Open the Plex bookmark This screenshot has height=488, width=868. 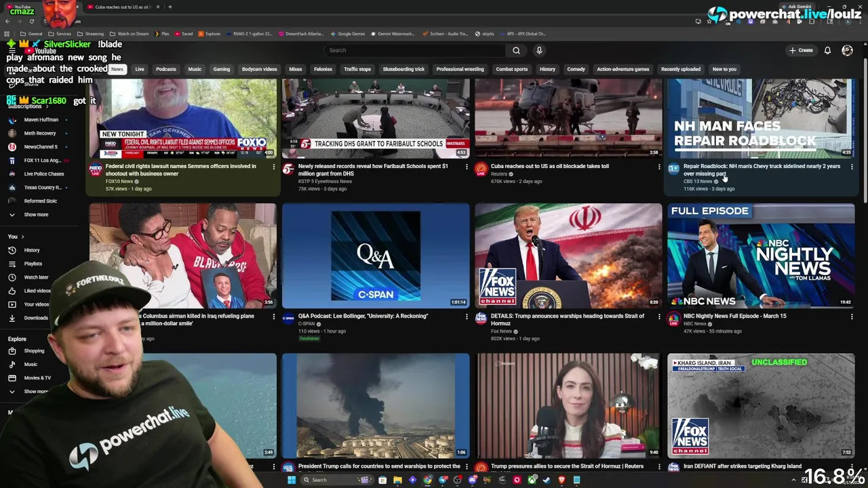[x=161, y=33]
